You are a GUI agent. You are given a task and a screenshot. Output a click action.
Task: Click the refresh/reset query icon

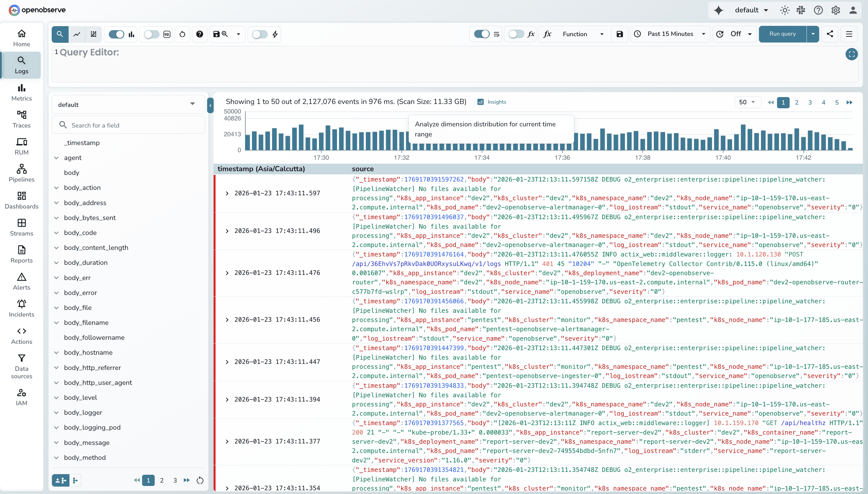coord(182,34)
